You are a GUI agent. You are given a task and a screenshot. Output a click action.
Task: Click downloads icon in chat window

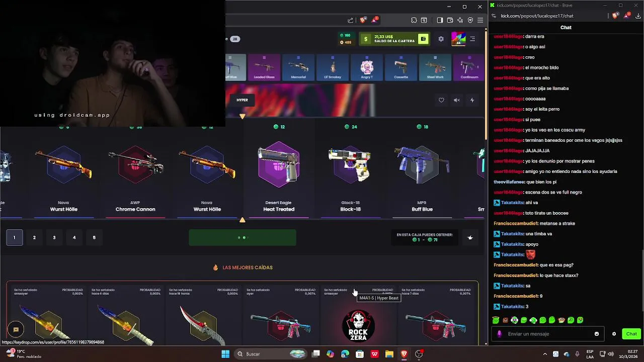[638, 16]
